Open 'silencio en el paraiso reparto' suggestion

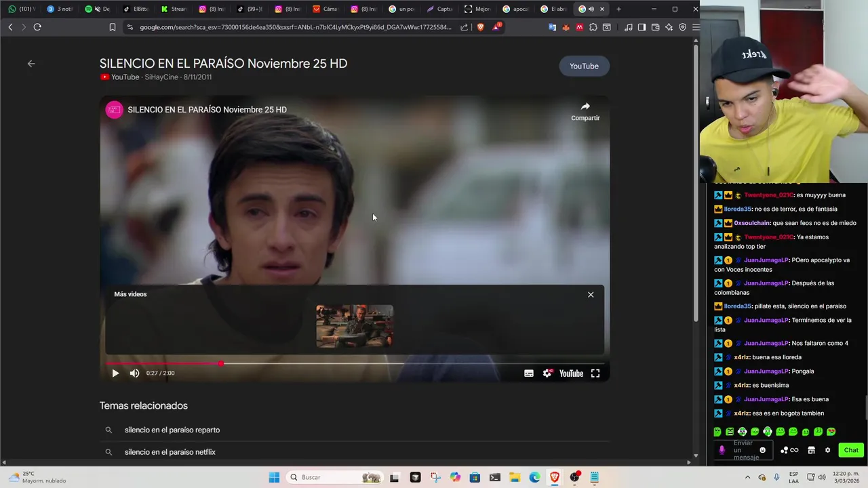tap(172, 430)
